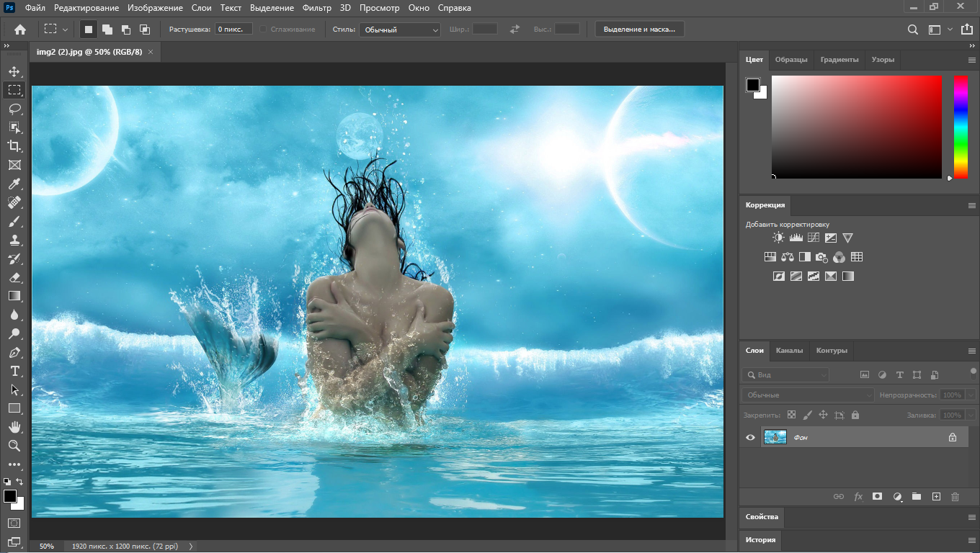Open the tool preset picker arrow
980x553 pixels.
click(65, 30)
